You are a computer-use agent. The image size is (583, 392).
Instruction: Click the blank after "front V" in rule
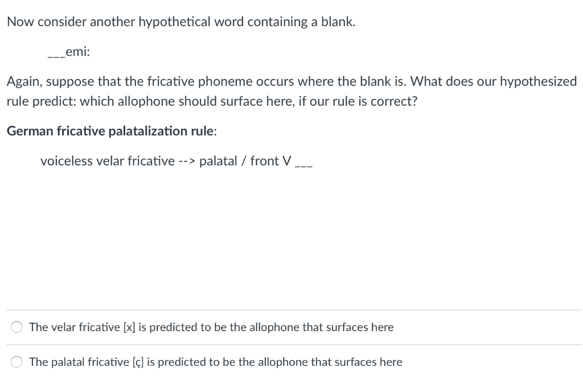(x=303, y=166)
